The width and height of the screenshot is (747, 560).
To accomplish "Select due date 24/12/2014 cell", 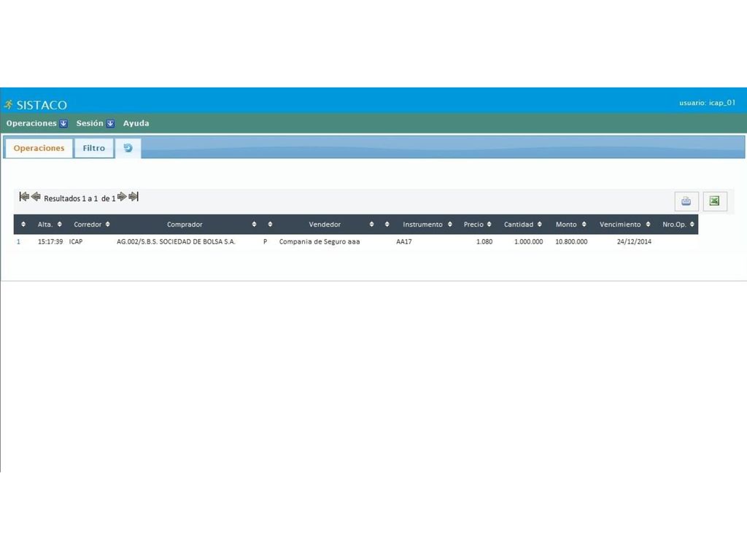I will 634,241.
